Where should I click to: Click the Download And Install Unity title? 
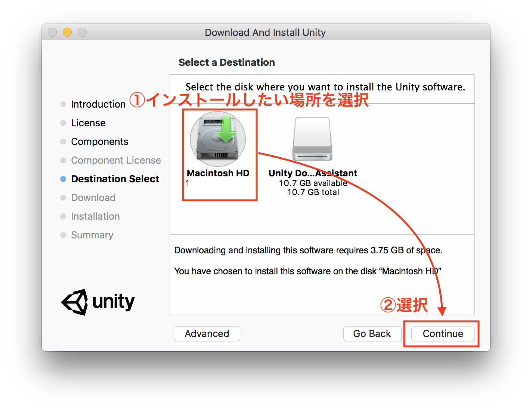265,33
